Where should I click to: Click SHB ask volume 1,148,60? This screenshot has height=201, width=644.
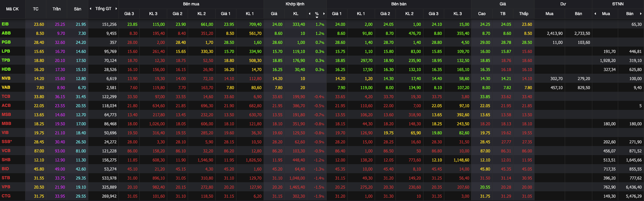pyautogui.click(x=461, y=160)
